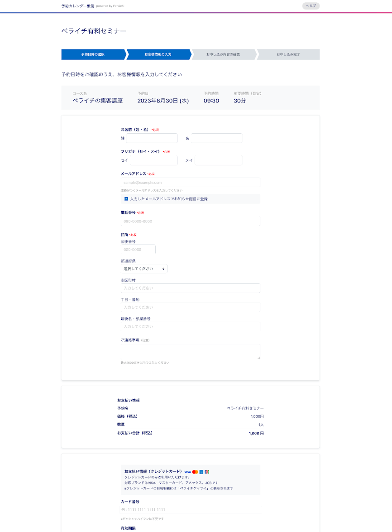Click the ヘルプ help button
Image resolution: width=392 pixels, height=532 pixels.
click(x=311, y=6)
